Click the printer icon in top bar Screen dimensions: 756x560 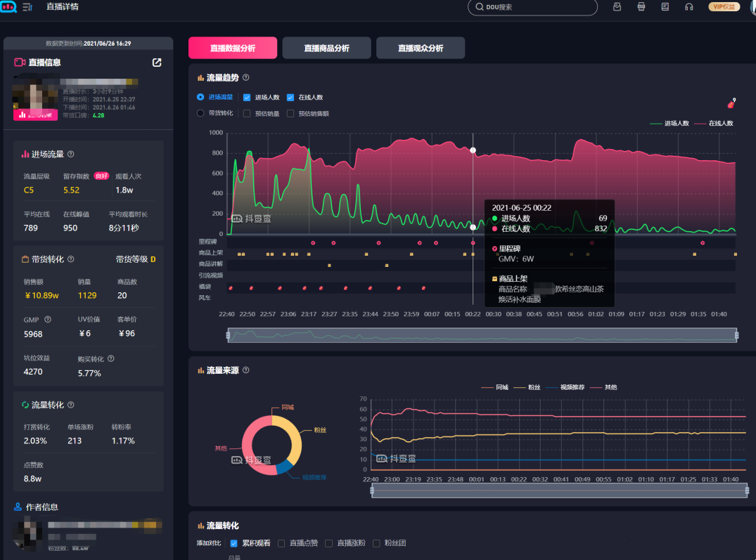point(641,7)
